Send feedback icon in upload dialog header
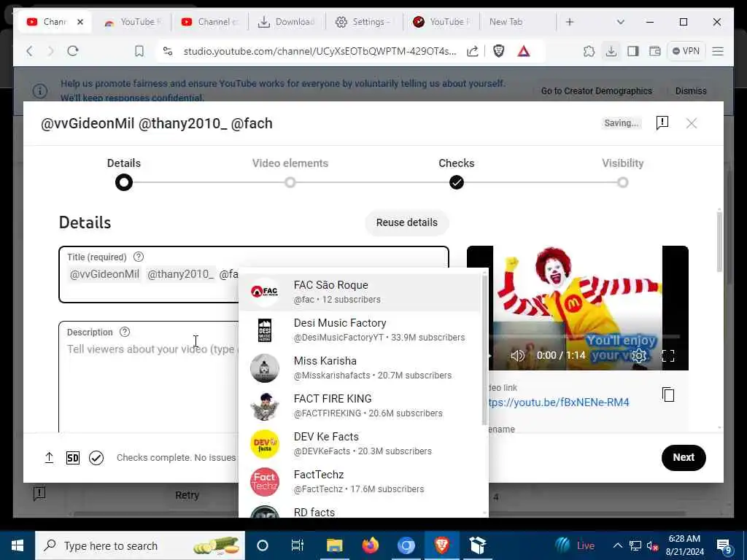The width and height of the screenshot is (747, 560). pyautogui.click(x=662, y=122)
